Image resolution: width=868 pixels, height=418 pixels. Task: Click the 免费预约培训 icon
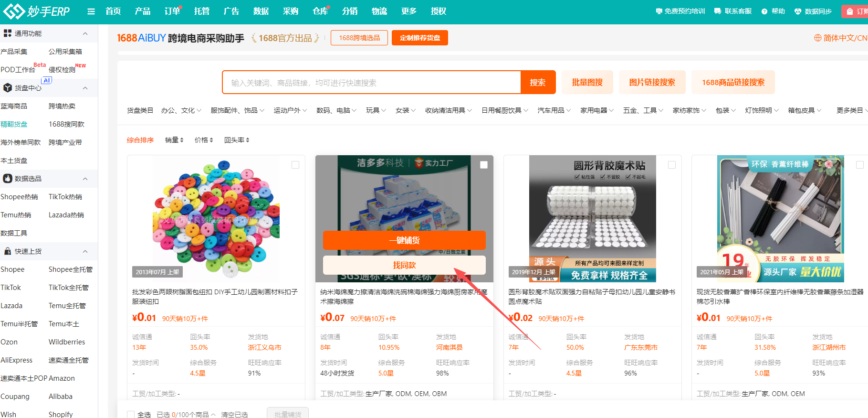[x=659, y=11]
